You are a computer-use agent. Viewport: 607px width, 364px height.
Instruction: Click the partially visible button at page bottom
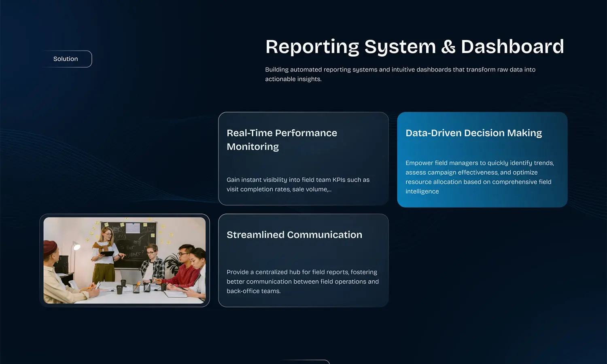pyautogui.click(x=303, y=362)
